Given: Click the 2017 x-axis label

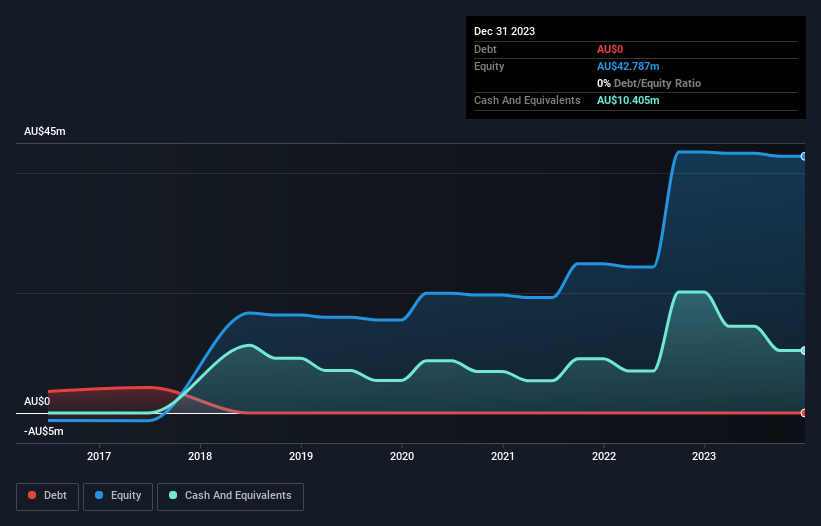Looking at the screenshot, I should pos(99,456).
